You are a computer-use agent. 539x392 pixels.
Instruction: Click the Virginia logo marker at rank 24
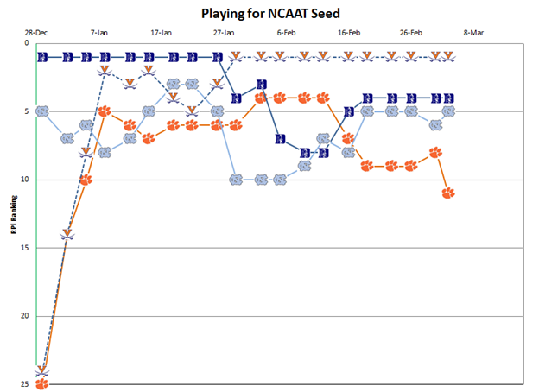click(41, 370)
